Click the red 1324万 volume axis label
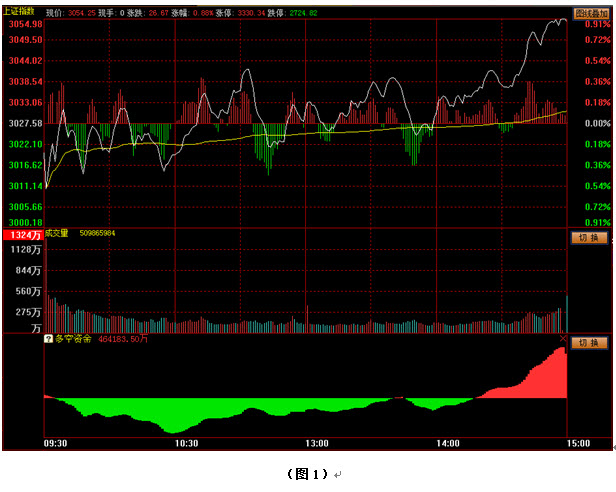The image size is (616, 492). coord(22,234)
